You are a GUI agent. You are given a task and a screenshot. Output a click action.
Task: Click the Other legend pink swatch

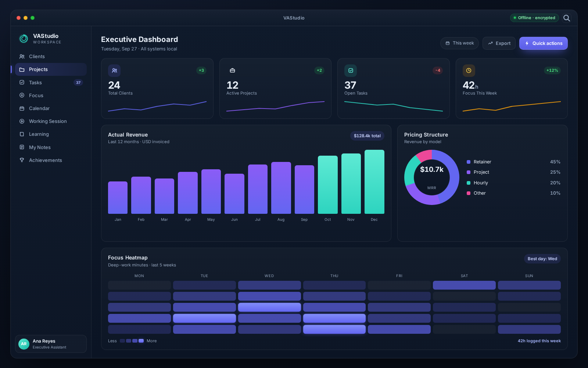[469, 193]
